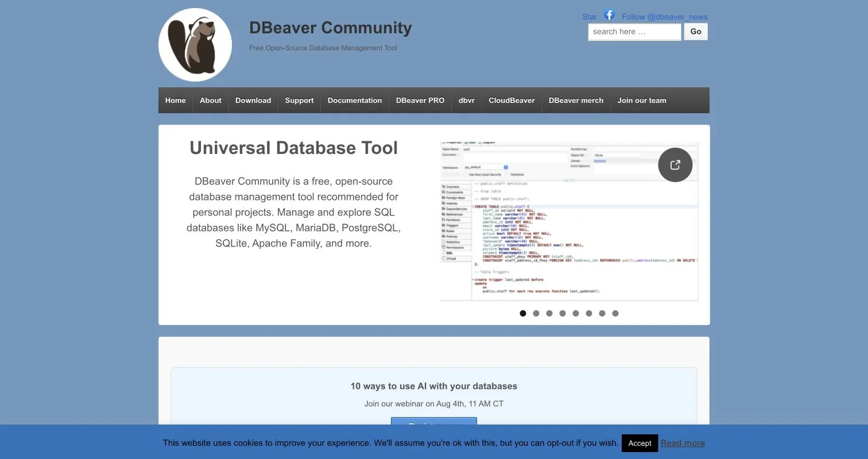This screenshot has width=868, height=459.
Task: Select the second carousel slide dot
Action: coord(536,313)
